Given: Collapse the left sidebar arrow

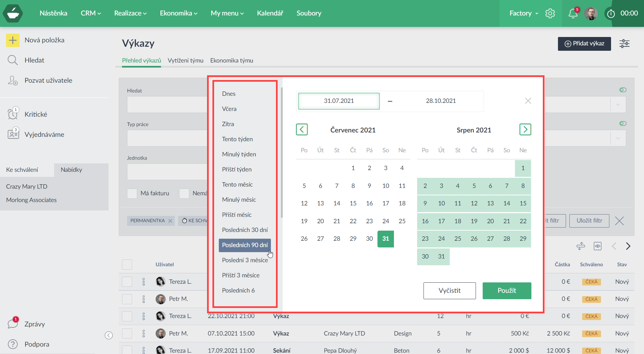Looking at the screenshot, I should coord(109,335).
